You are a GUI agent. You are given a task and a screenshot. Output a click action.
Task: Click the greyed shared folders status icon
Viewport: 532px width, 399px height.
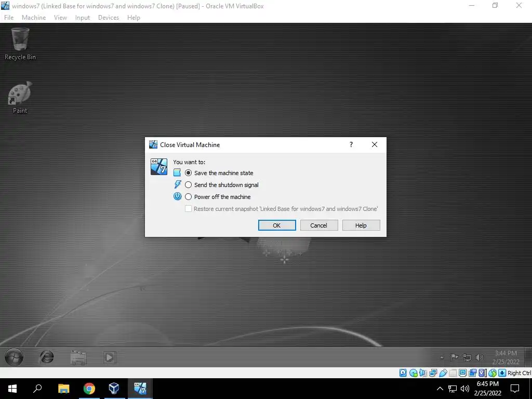(x=453, y=373)
